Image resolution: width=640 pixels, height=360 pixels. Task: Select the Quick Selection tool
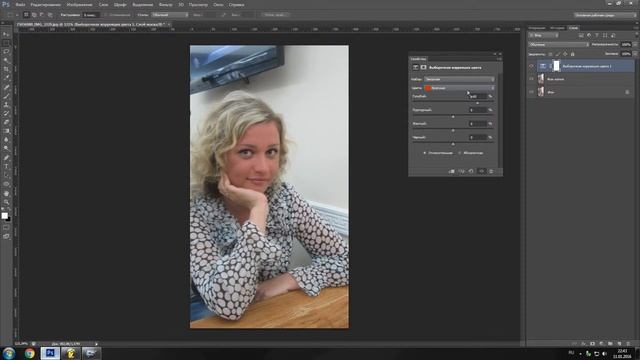point(6,60)
